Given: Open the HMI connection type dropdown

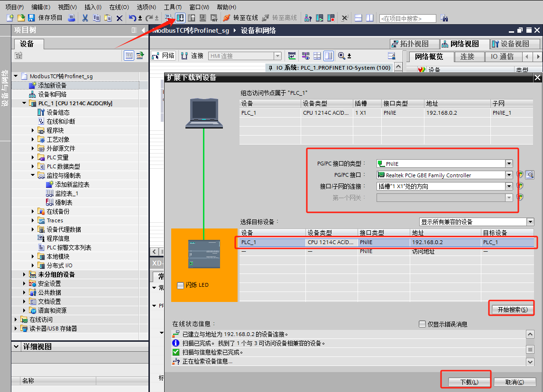Looking at the screenshot, I should pyautogui.click(x=277, y=56).
